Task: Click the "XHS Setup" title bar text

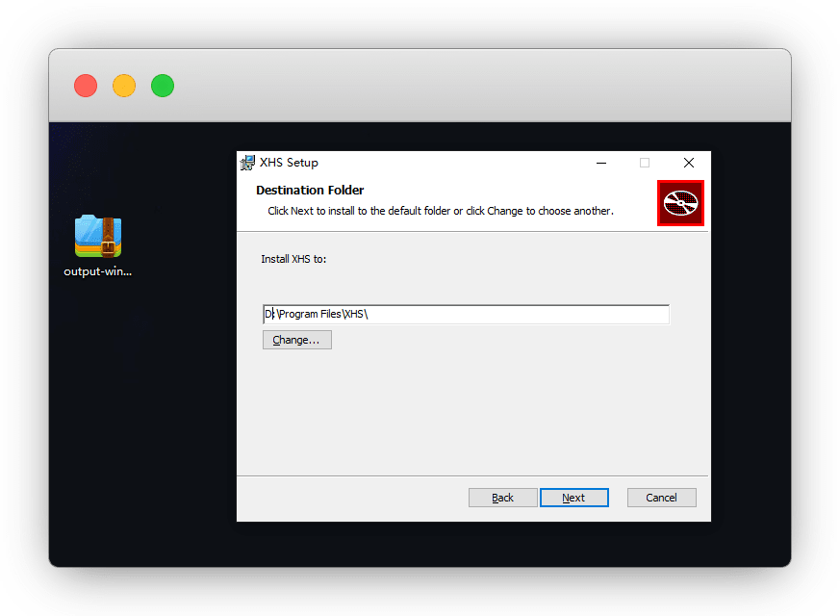Action: 289,163
